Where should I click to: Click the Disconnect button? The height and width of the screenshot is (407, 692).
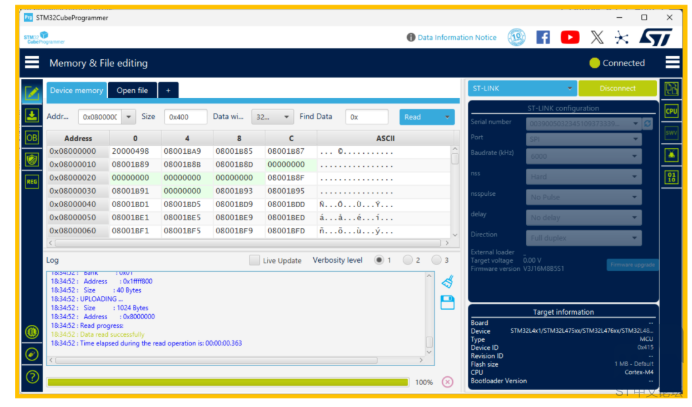point(617,88)
